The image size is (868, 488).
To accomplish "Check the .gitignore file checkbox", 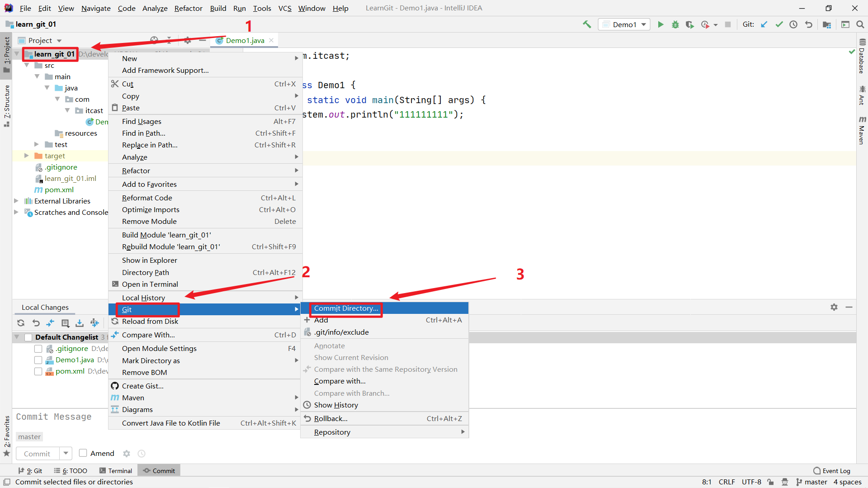I will 38,349.
